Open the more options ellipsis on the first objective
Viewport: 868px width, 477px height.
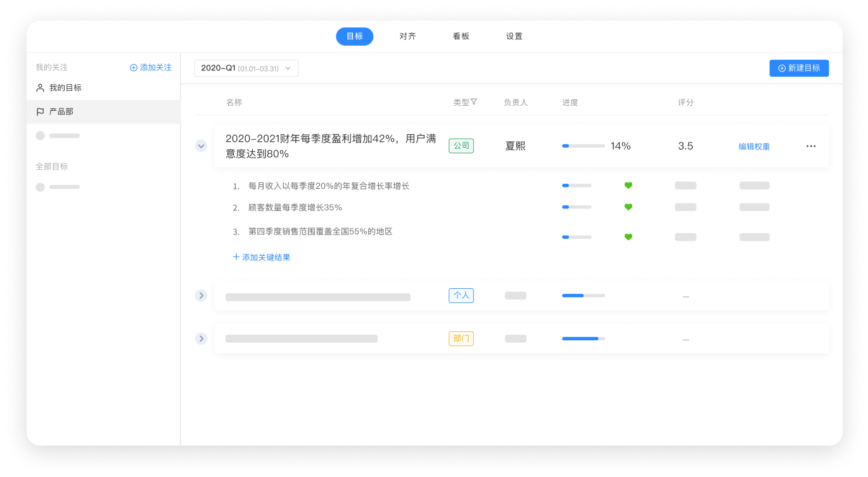[x=811, y=146]
